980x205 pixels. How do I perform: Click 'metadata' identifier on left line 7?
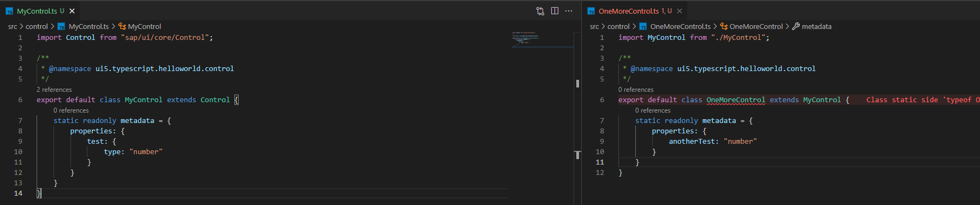[137, 121]
